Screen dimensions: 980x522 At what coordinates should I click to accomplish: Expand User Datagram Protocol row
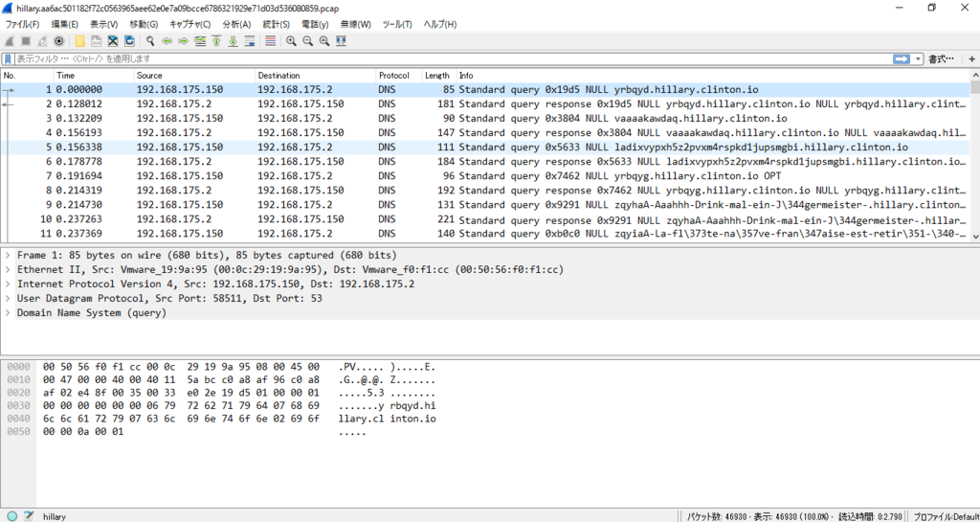click(7, 299)
